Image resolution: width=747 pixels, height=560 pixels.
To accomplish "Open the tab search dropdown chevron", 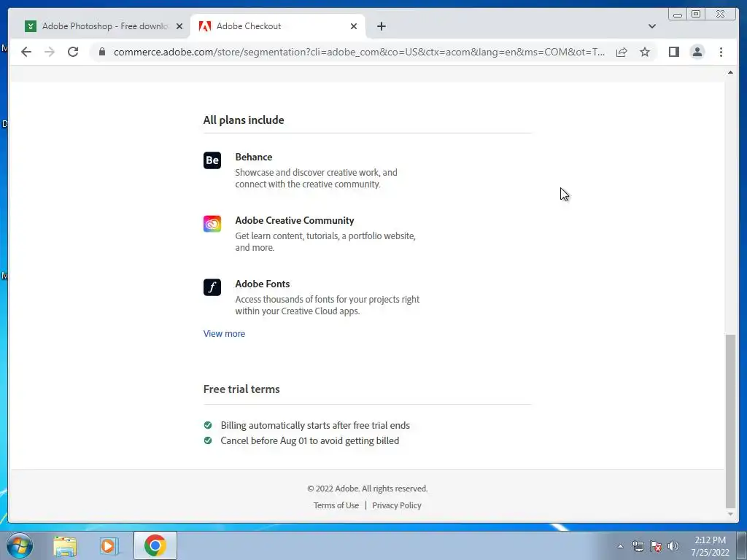I will 651,26.
